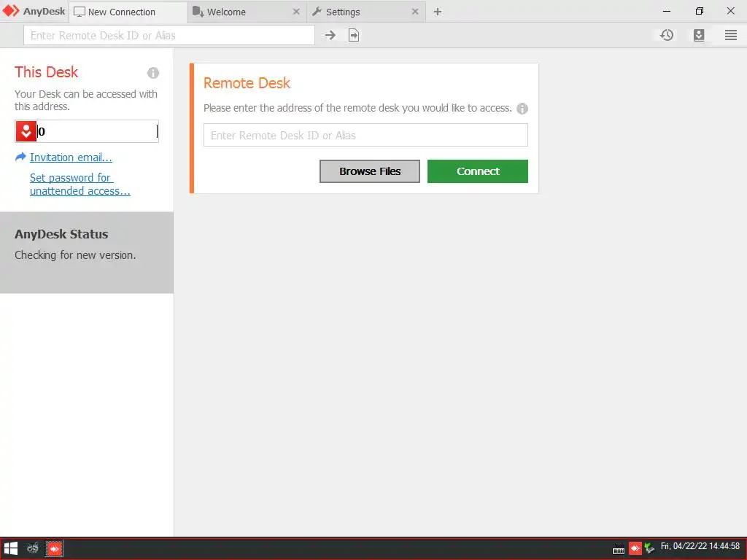Viewport: 747px width, 560px height.
Task: Open the session history icon
Action: tap(667, 35)
